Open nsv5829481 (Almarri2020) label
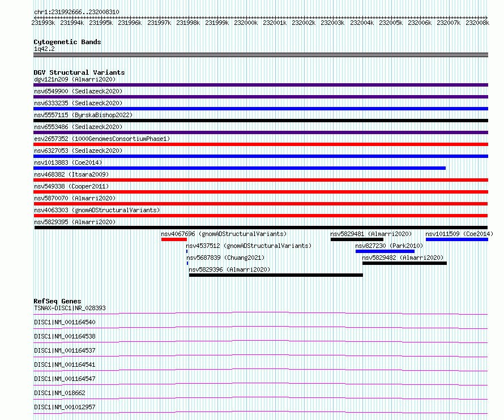504x420 pixels. coord(371,234)
